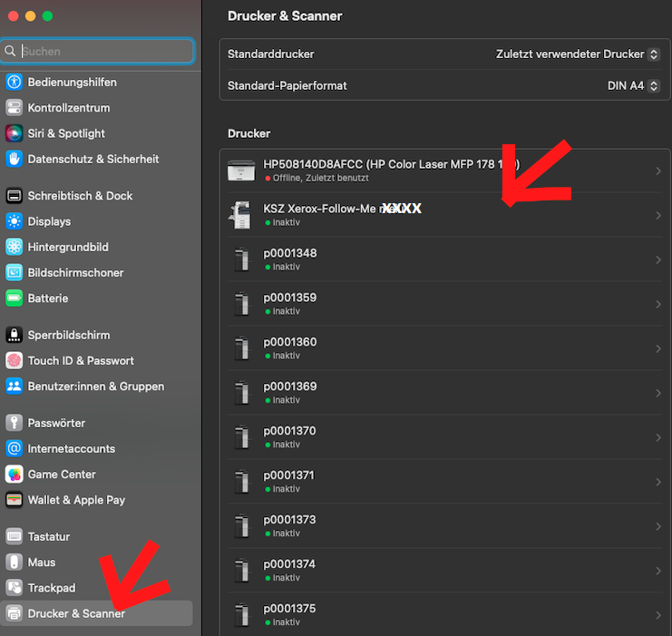672x636 pixels.
Task: Click the Touch ID & Passwort fingerprint icon
Action: [x=14, y=360]
